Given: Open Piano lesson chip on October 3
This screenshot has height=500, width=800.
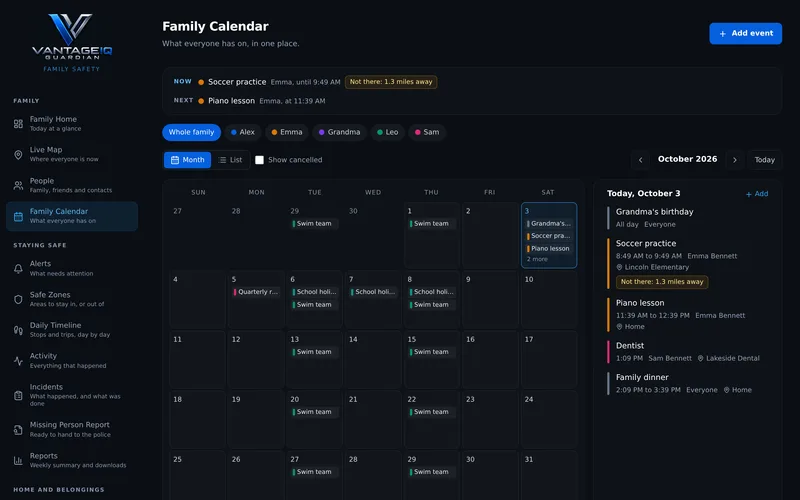Looking at the screenshot, I should pos(548,249).
